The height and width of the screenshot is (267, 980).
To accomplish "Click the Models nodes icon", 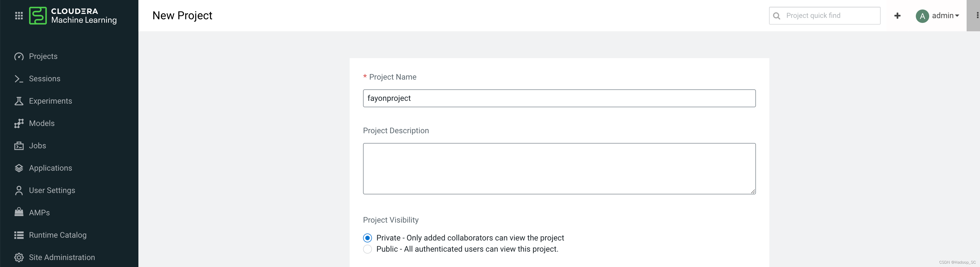I will tap(19, 123).
